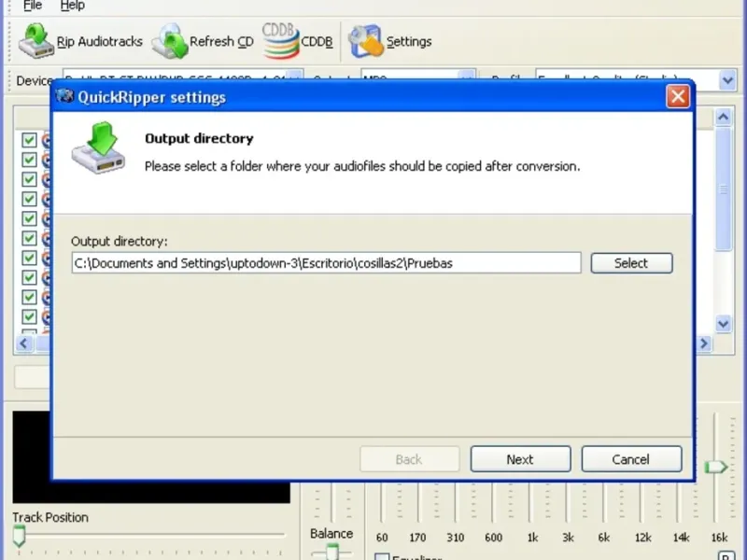The image size is (747, 560).
Task: Click the Output directory path field
Action: coord(326,263)
